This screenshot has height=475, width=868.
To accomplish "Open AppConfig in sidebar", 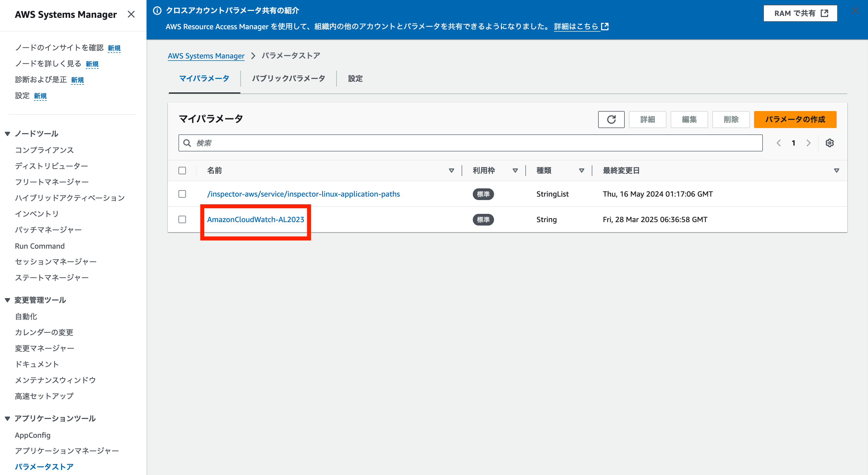I will point(33,435).
